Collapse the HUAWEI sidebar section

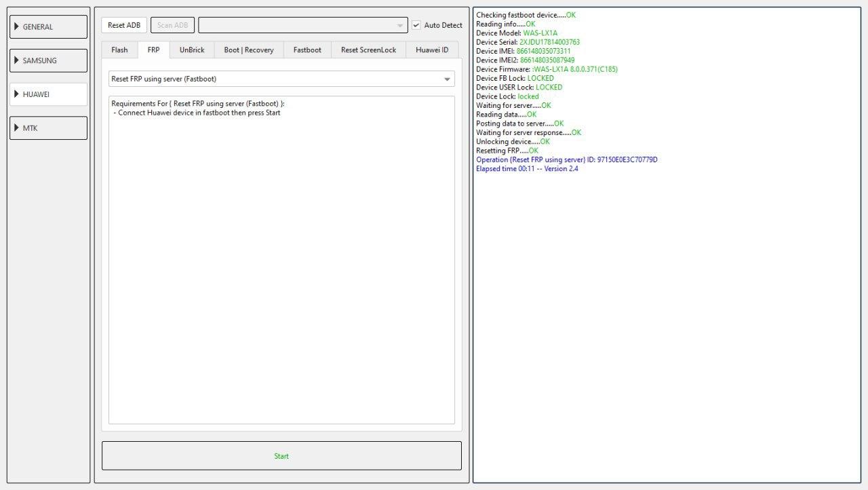[48, 94]
